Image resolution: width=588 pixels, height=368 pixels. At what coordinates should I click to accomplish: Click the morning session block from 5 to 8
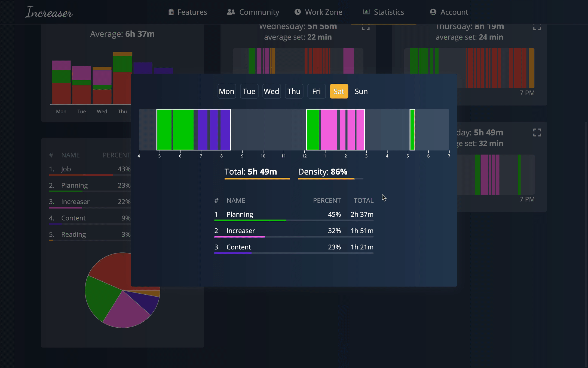coord(194,129)
